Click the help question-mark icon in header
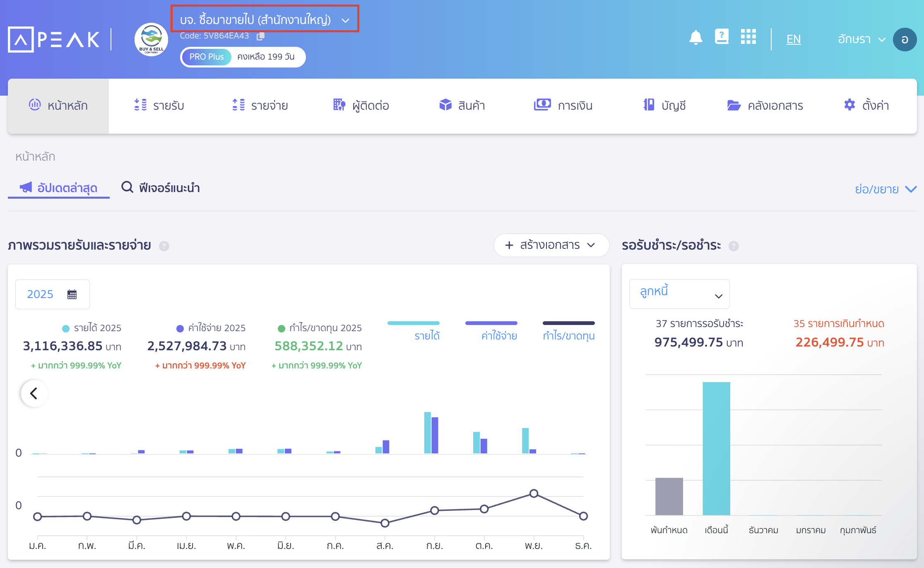This screenshot has width=924, height=568. click(722, 37)
